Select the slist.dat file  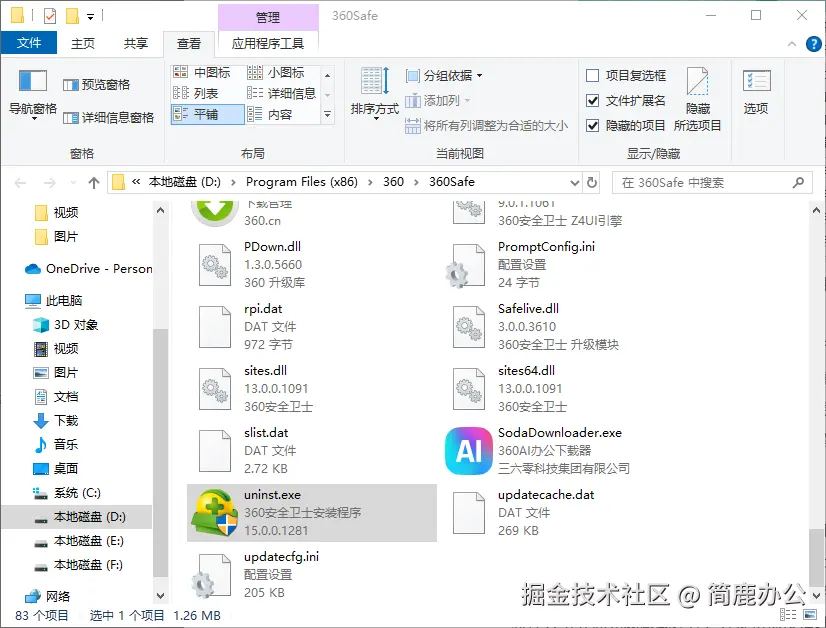coord(312,450)
